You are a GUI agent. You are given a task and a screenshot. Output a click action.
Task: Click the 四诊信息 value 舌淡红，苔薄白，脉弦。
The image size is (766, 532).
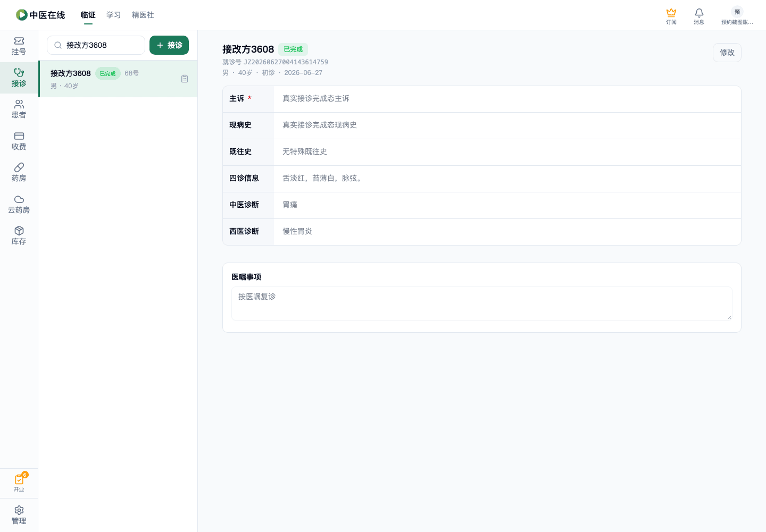pos(323,178)
